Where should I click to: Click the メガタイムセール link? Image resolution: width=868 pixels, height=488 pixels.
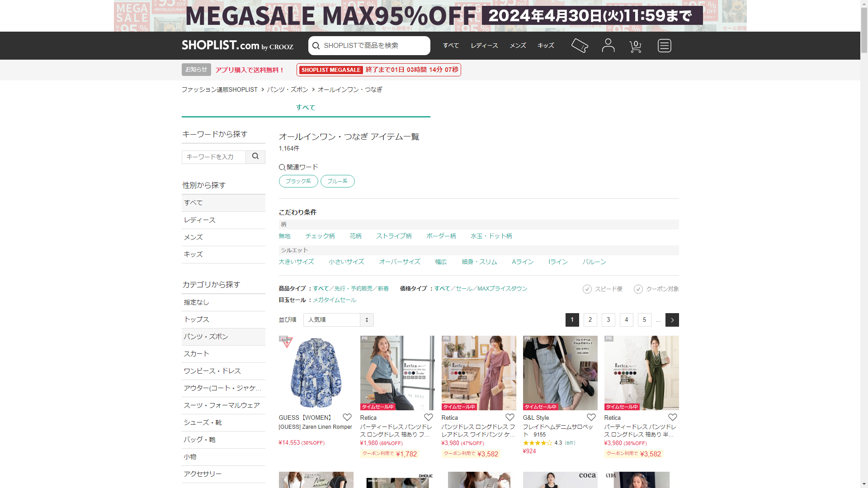(335, 300)
